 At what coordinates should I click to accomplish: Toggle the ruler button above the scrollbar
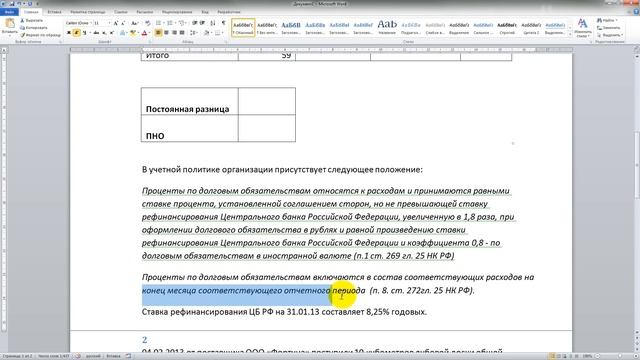click(x=636, y=50)
